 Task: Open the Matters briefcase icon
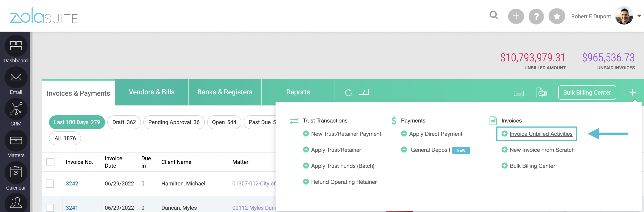(16, 140)
